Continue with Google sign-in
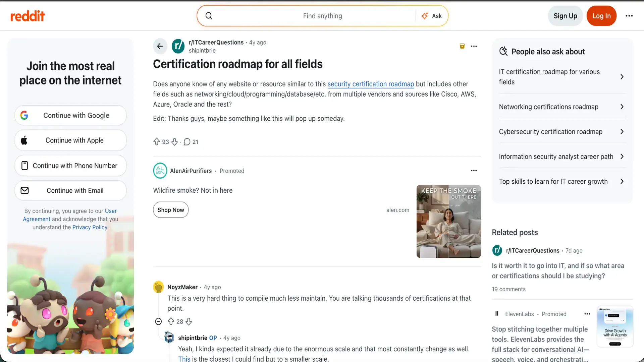 [70, 115]
